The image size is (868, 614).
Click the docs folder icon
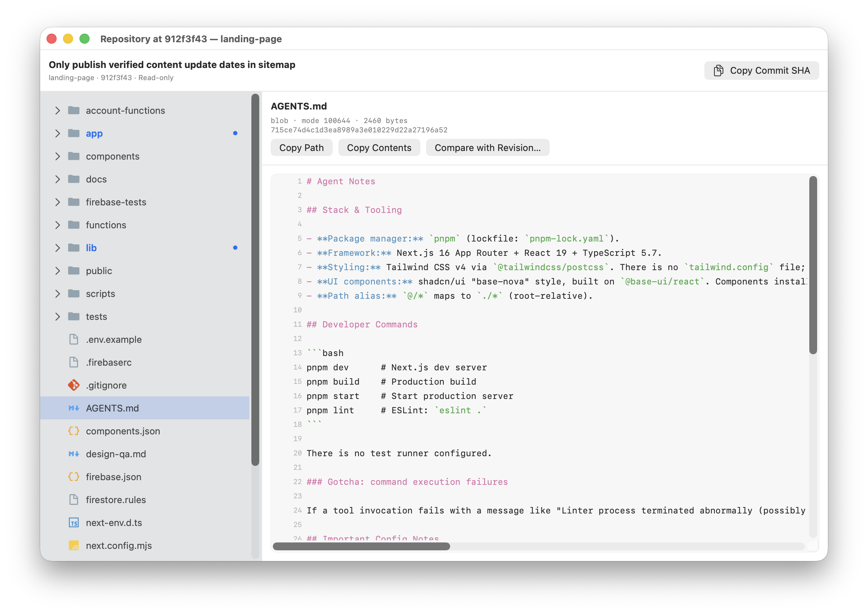pyautogui.click(x=74, y=179)
